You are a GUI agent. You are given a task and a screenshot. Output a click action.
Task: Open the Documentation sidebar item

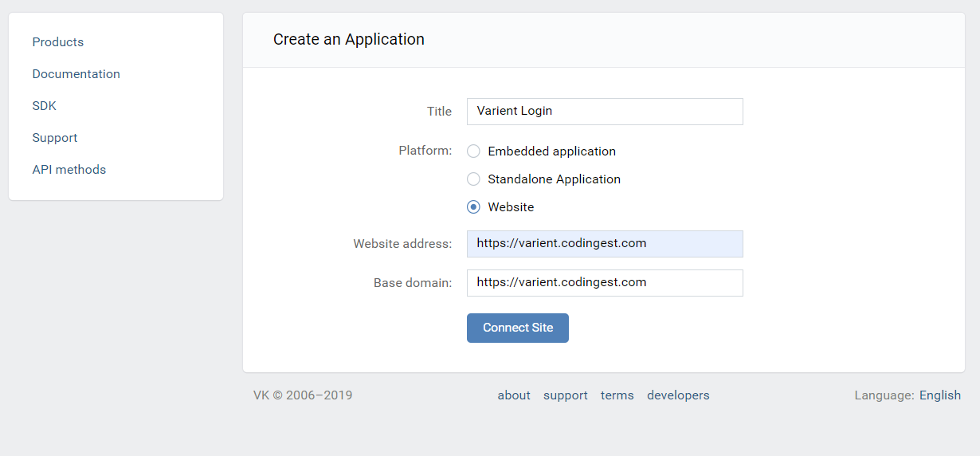[76, 74]
